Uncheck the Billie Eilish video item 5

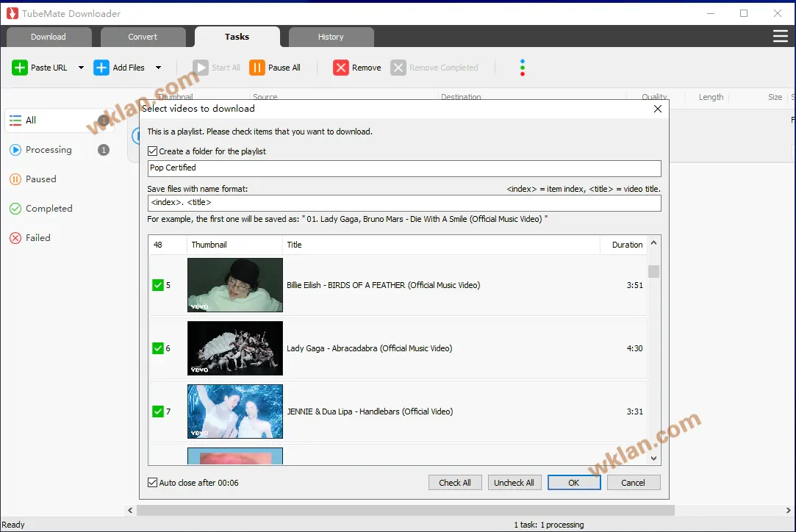click(158, 285)
